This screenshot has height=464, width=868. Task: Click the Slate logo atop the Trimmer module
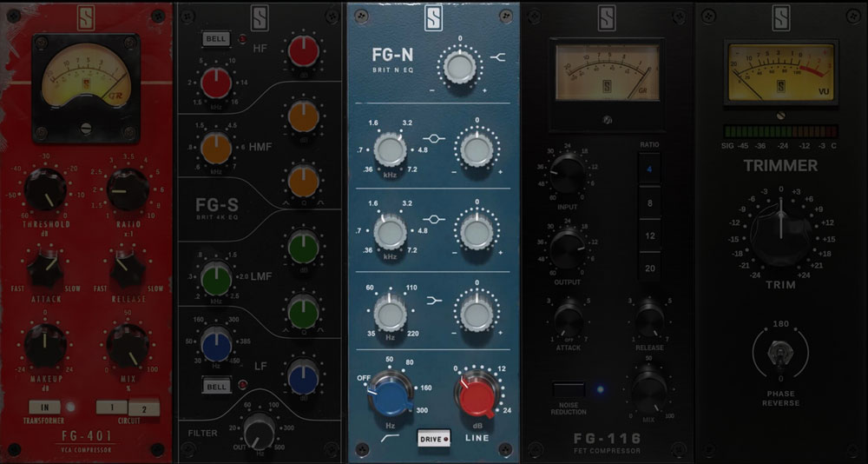(781, 18)
